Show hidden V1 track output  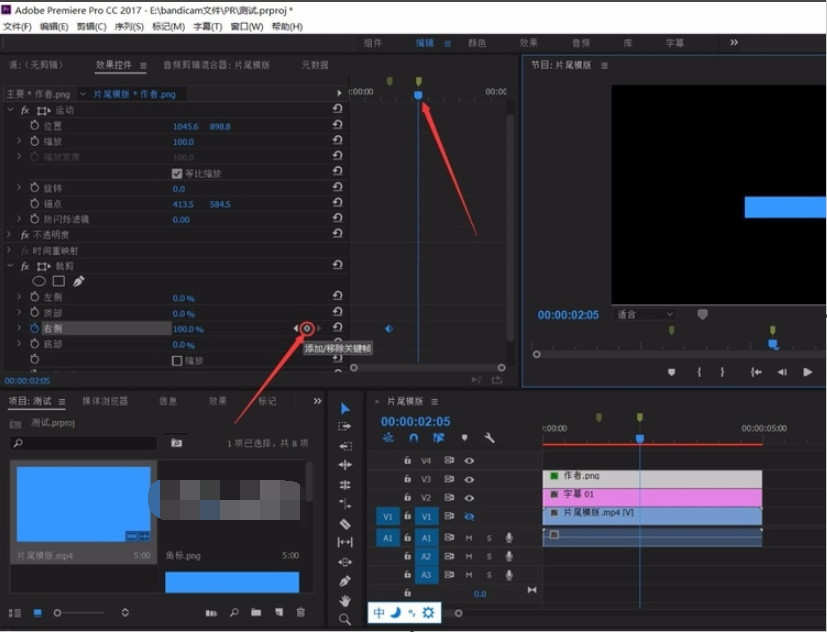pos(468,516)
